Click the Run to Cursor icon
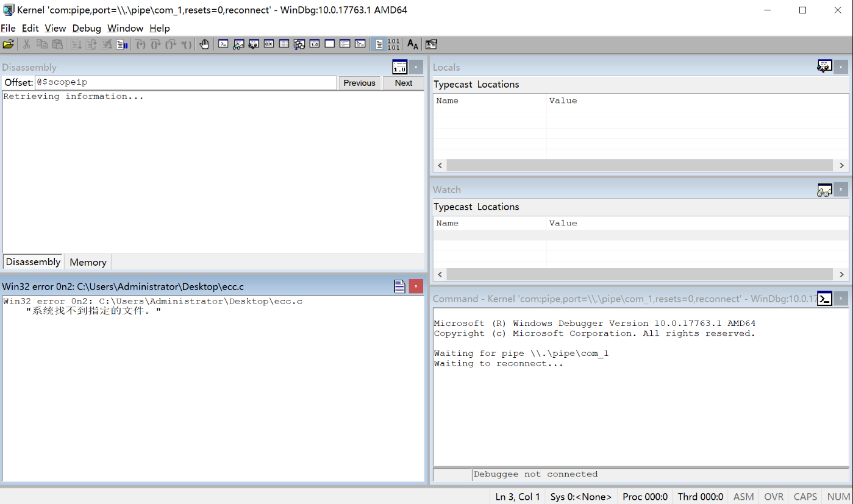853x504 pixels. tap(187, 44)
